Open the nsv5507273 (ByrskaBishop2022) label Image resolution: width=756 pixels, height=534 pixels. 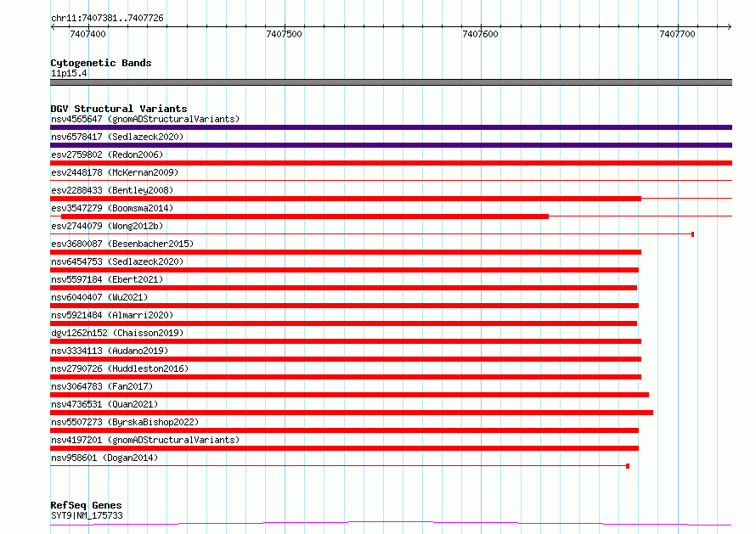tap(125, 422)
